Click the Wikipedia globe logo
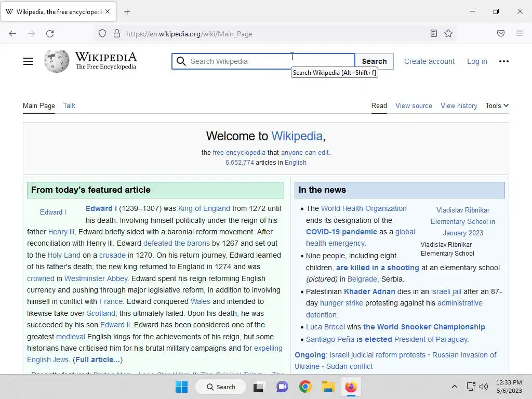Viewport: 532px width, 399px height. tap(56, 61)
